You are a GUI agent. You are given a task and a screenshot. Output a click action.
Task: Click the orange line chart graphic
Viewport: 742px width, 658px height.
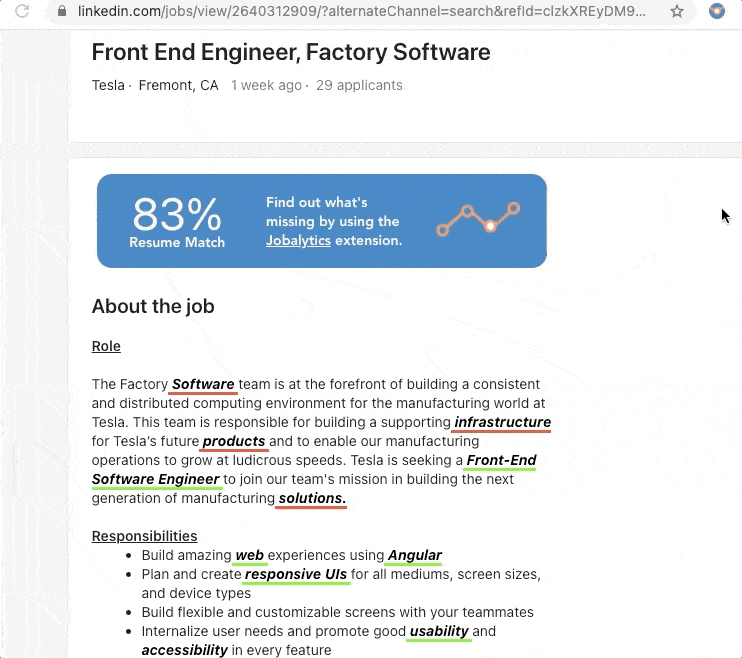click(x=478, y=220)
